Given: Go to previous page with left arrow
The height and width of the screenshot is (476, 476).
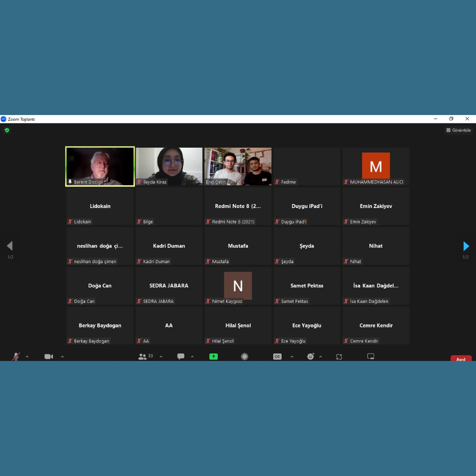Looking at the screenshot, I should click(10, 246).
